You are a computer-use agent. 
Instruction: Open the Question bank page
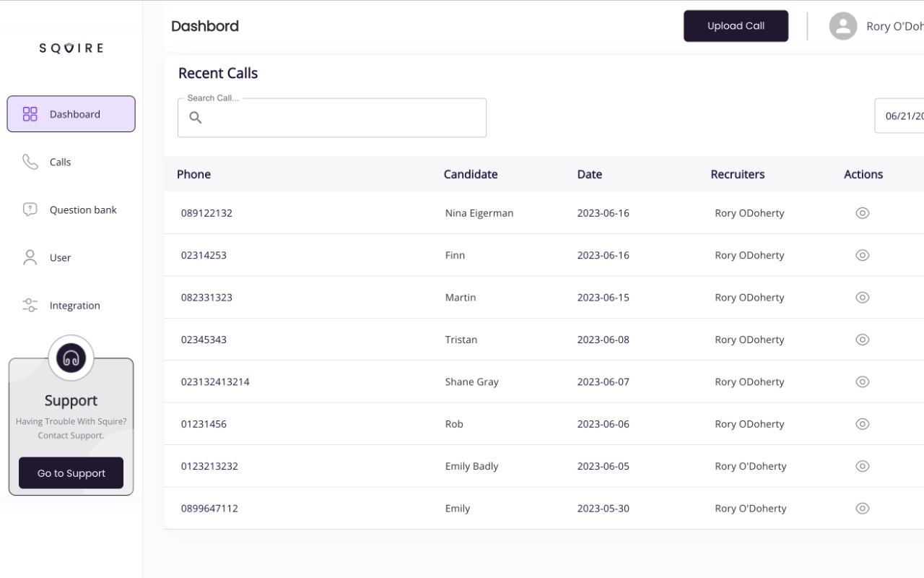click(82, 210)
